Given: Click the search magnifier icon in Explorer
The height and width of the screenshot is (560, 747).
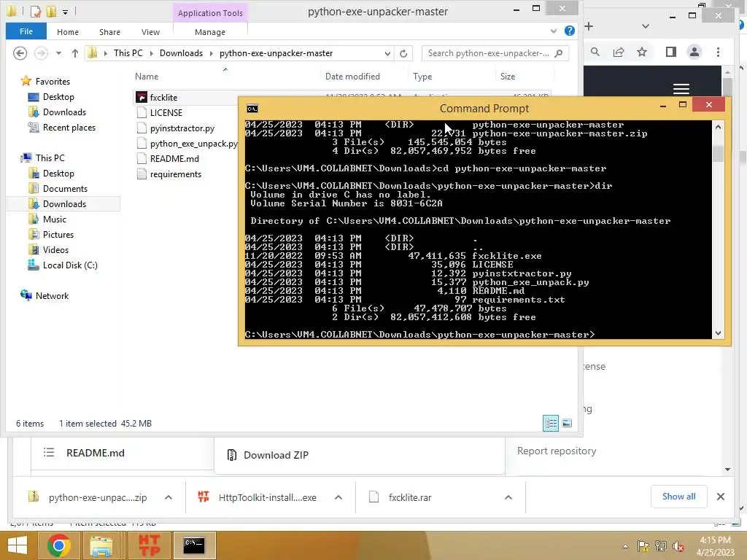Looking at the screenshot, I should point(559,53).
